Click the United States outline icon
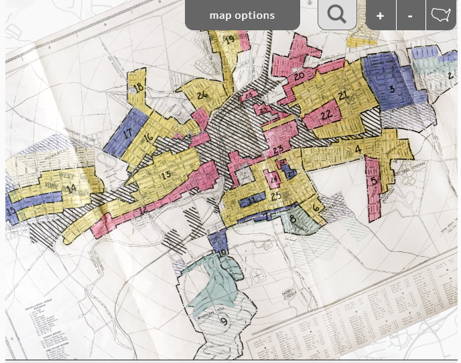 click(x=441, y=15)
